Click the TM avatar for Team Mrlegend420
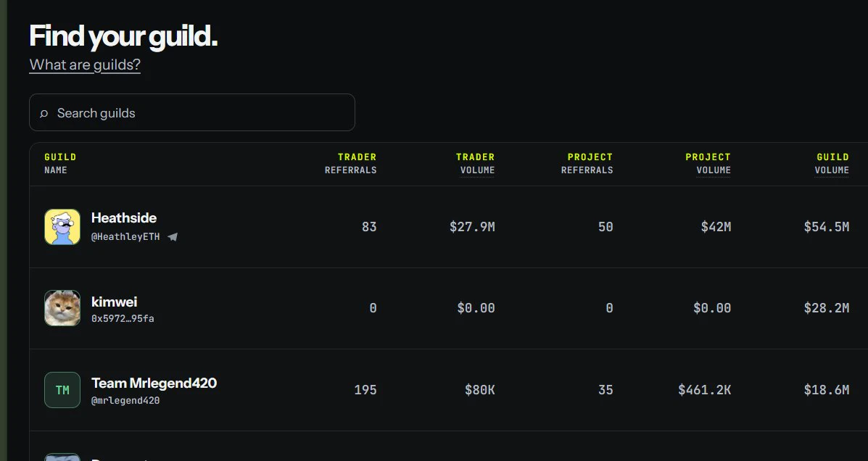Image resolution: width=868 pixels, height=461 pixels. (x=62, y=390)
